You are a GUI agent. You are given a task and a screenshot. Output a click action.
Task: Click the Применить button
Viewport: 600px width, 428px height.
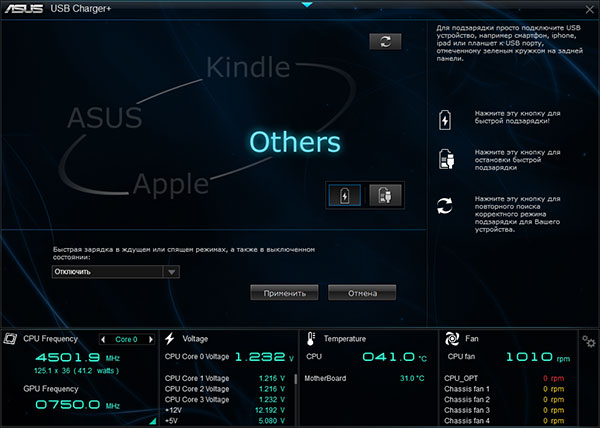pos(284,293)
